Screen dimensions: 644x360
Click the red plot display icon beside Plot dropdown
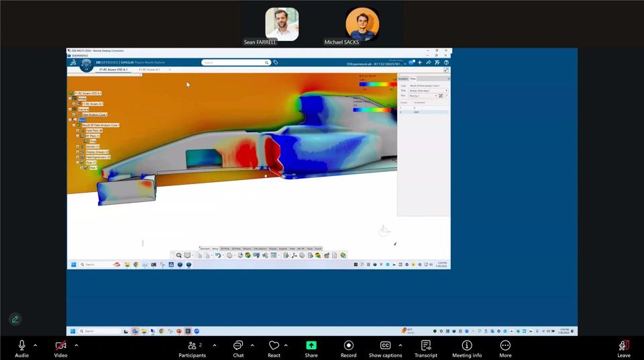pyautogui.click(x=441, y=96)
